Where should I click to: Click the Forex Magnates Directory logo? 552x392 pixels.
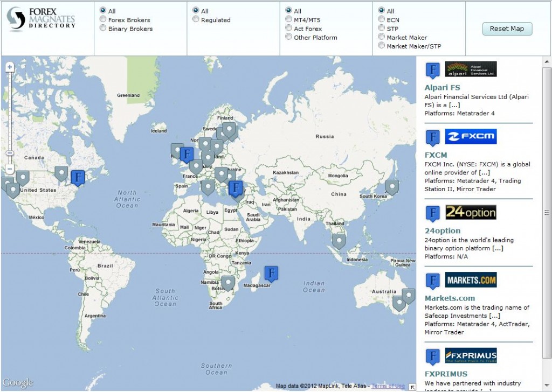point(42,19)
